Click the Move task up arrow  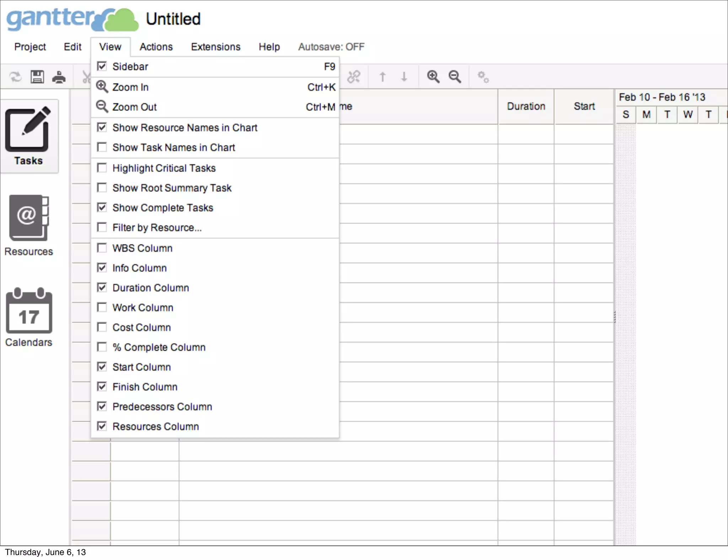click(382, 76)
